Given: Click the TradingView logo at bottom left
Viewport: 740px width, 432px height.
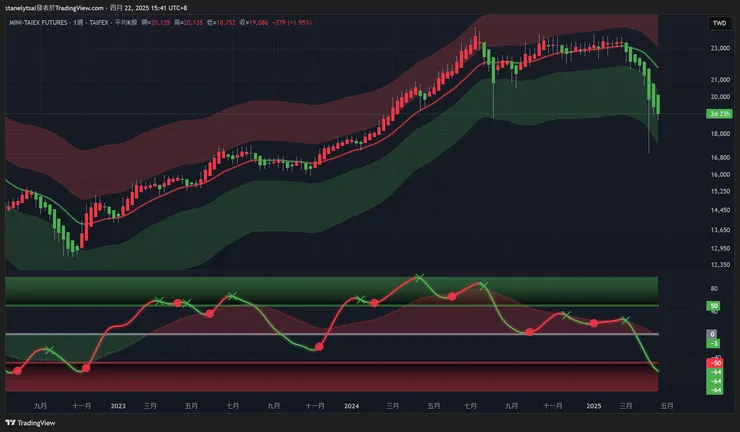Looking at the screenshot, I should click(30, 423).
